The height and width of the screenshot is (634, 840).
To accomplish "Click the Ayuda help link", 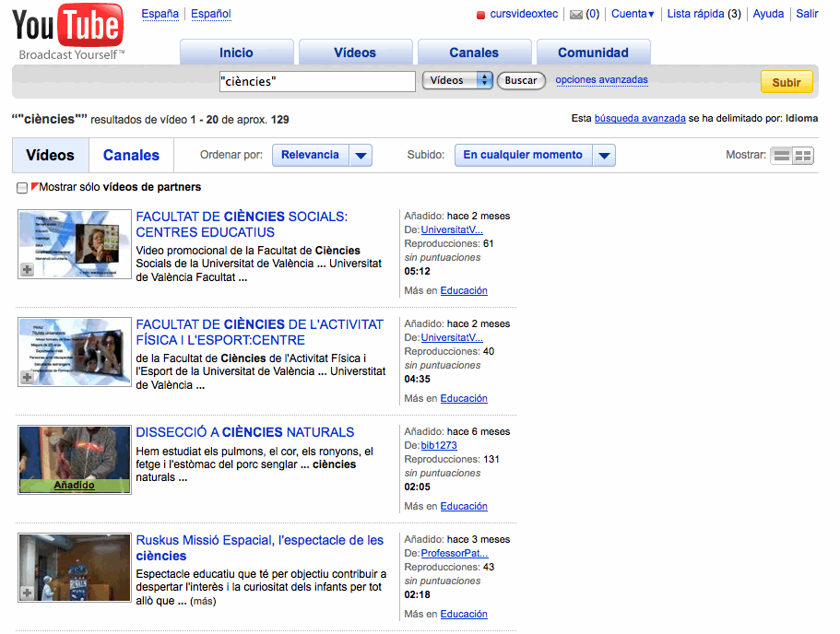I will coord(768,14).
